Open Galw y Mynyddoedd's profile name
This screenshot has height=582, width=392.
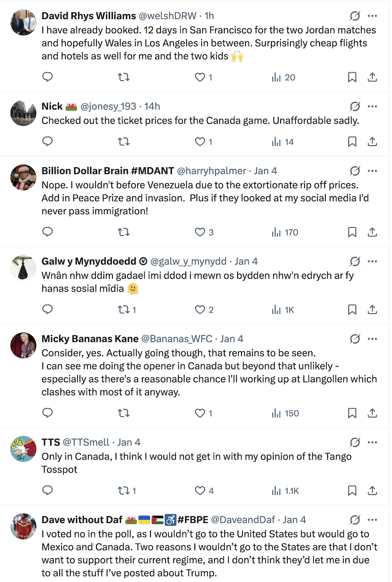[89, 262]
